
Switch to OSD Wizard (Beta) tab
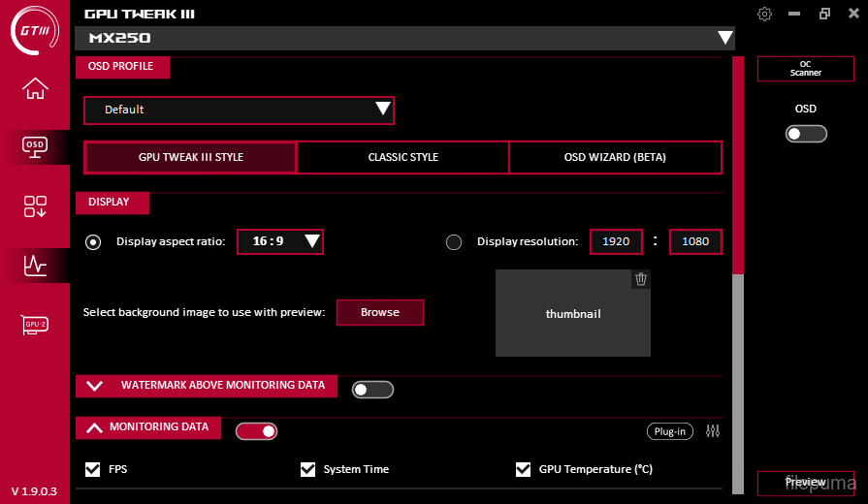(x=615, y=157)
